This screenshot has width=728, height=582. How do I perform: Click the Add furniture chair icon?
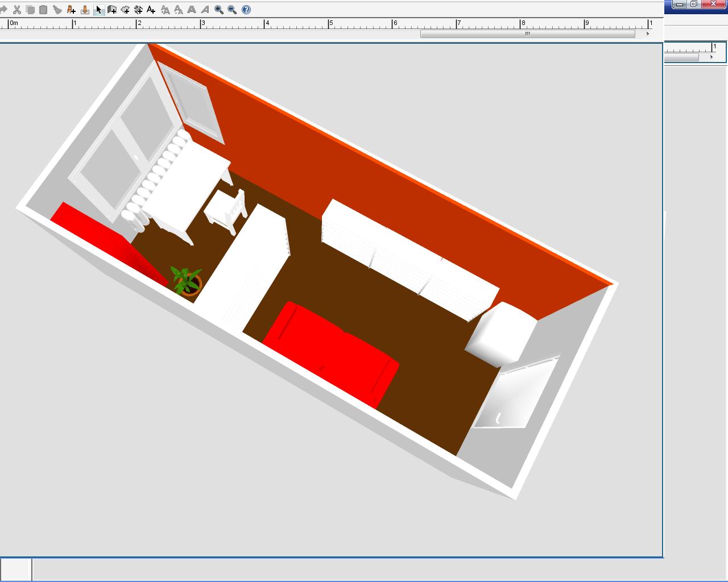point(71,10)
